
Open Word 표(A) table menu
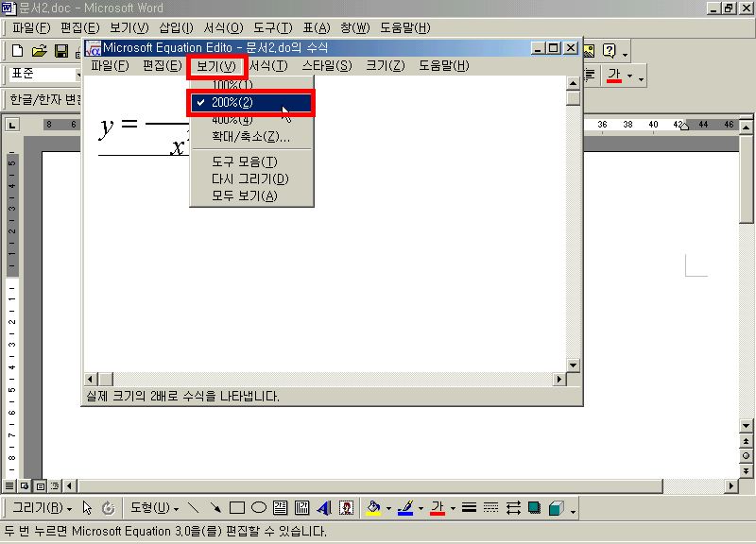(x=317, y=28)
